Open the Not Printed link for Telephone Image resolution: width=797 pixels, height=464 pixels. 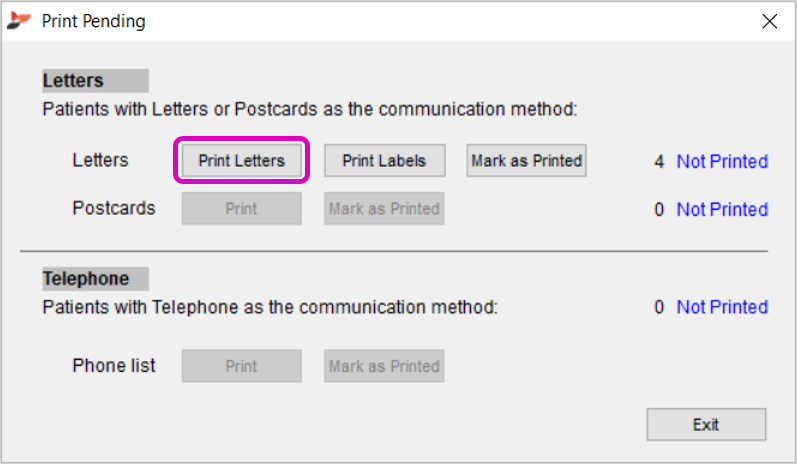pyautogui.click(x=722, y=307)
